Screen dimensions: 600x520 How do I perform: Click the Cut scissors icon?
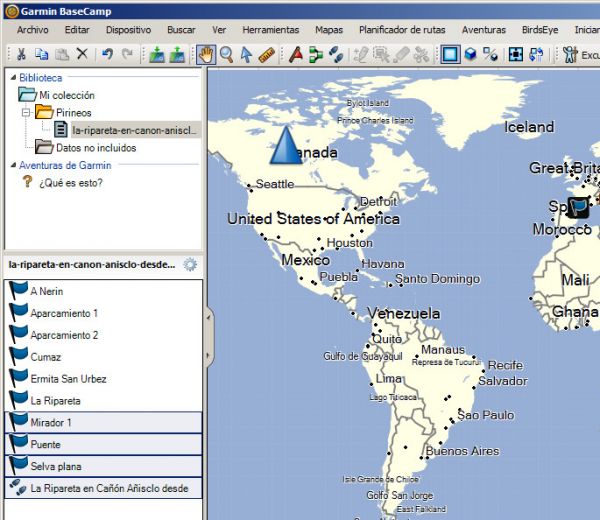tap(21, 55)
